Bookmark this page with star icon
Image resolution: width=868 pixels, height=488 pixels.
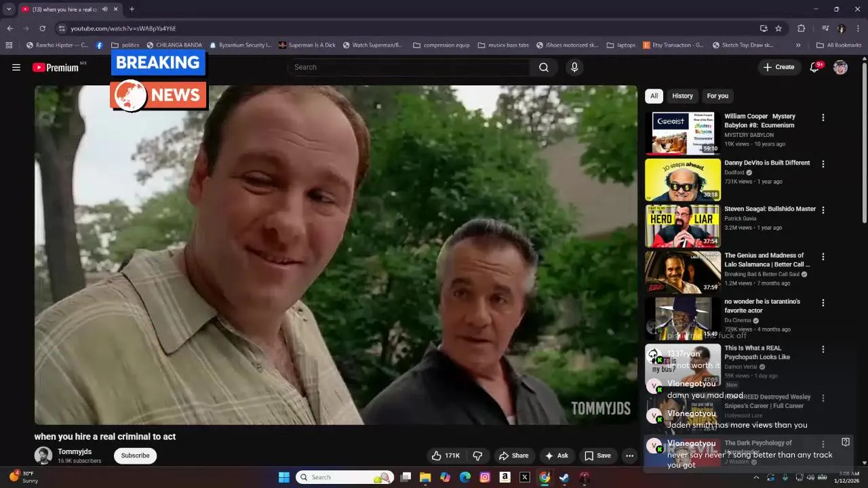tap(778, 28)
